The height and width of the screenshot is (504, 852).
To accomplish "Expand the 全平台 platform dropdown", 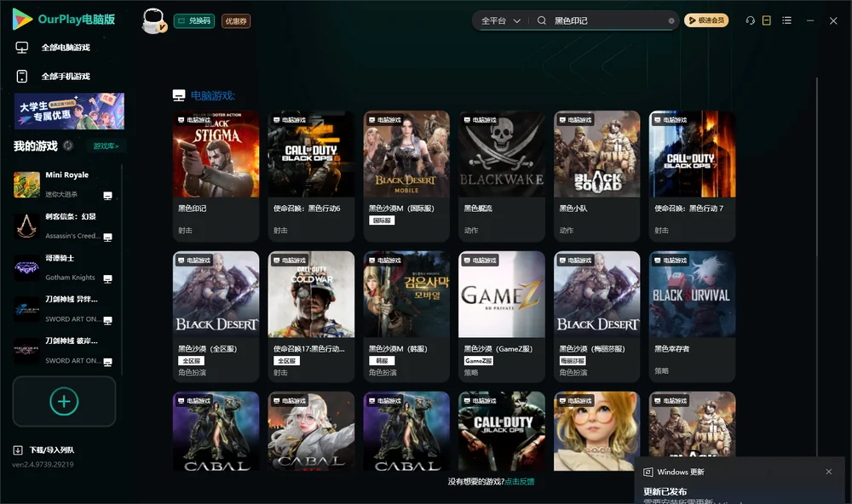I will pyautogui.click(x=500, y=20).
